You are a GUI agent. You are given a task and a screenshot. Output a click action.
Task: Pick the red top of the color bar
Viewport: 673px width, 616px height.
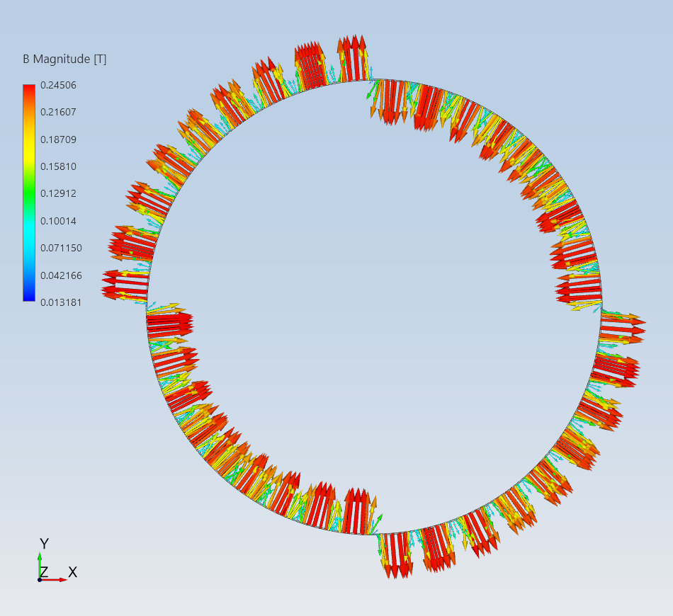(x=28, y=89)
